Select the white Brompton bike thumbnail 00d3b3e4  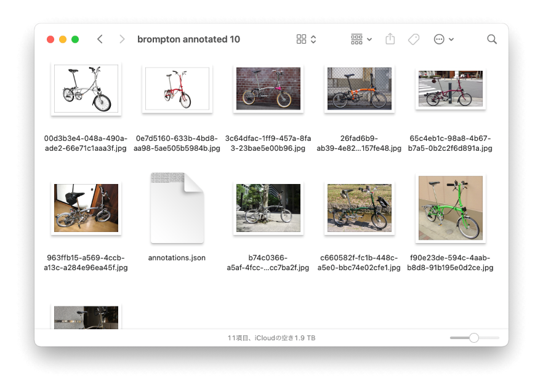[86, 89]
